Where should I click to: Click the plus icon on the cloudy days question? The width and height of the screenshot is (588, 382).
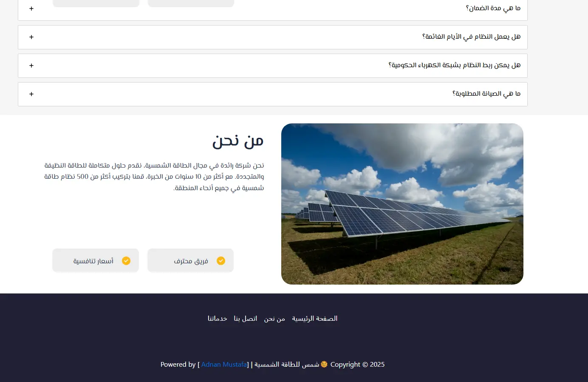point(31,37)
